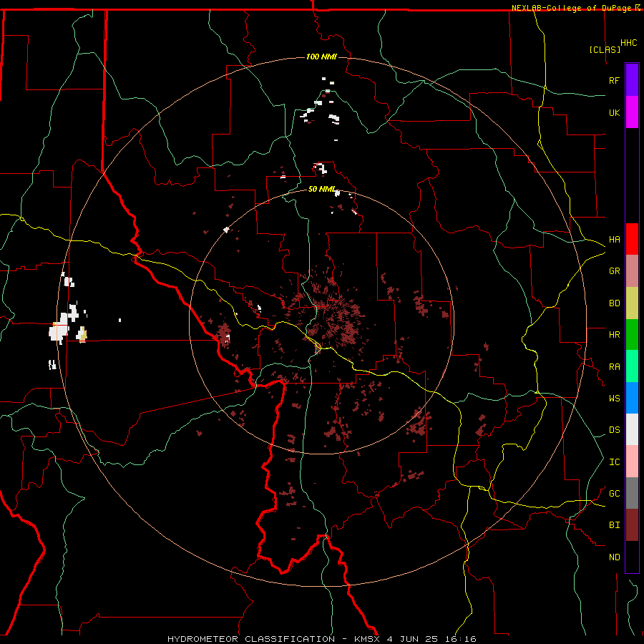644x644 pixels.
Task: Click the ND legend label
Action: pyautogui.click(x=614, y=557)
